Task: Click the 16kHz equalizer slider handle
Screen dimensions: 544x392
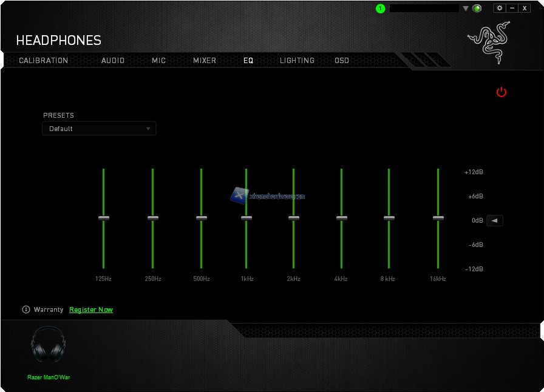Action: click(438, 218)
